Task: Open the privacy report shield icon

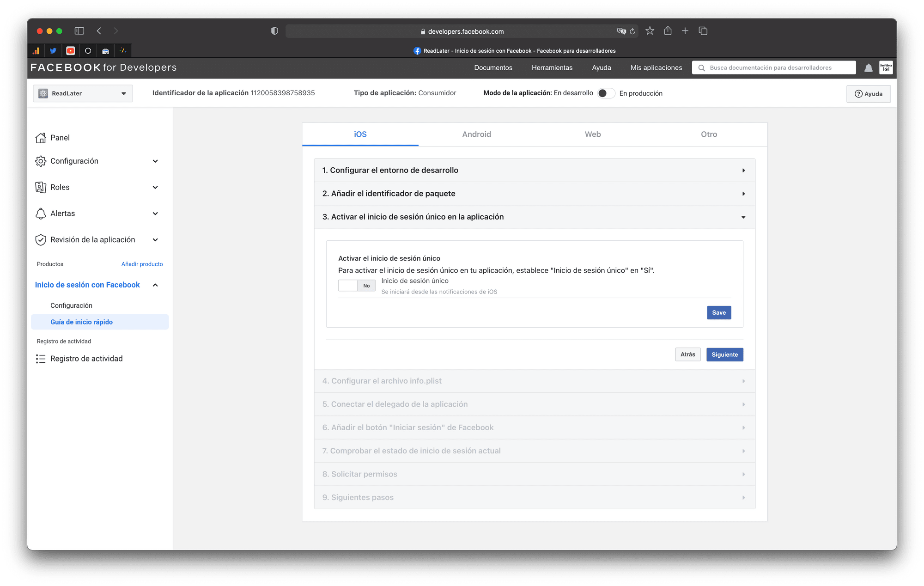Action: tap(274, 31)
